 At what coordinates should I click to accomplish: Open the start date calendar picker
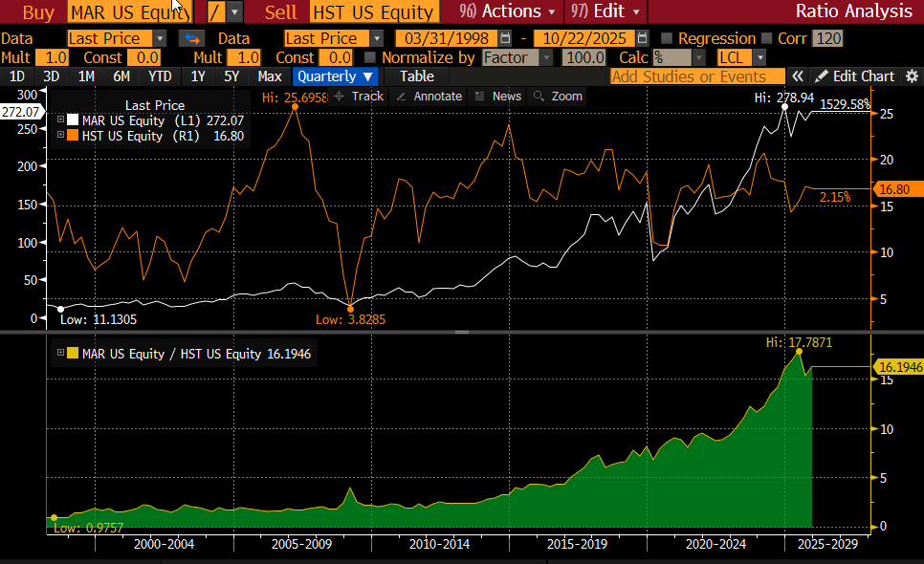tap(506, 38)
